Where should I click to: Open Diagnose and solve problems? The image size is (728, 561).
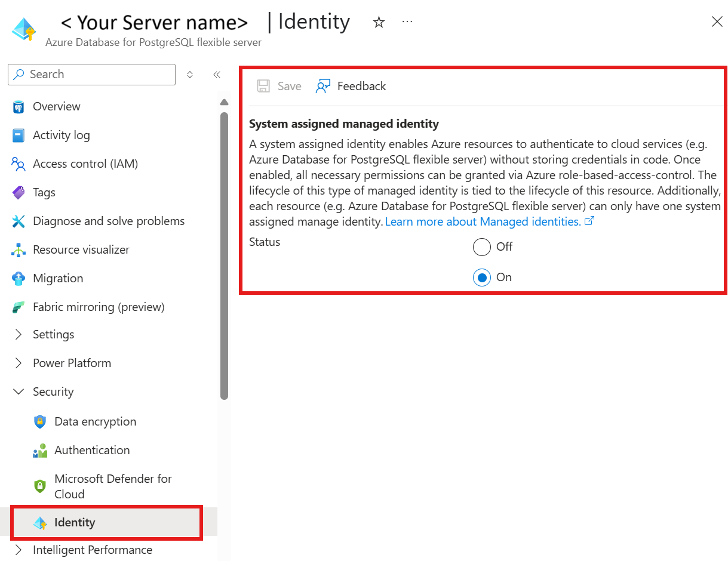pos(109,221)
